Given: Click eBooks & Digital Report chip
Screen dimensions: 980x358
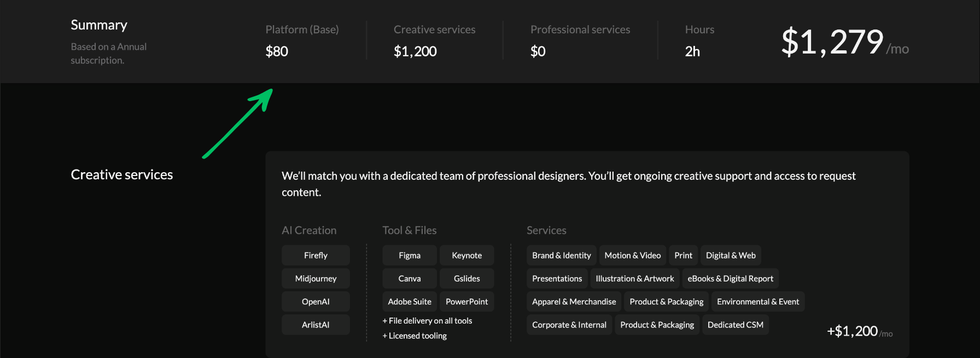Looking at the screenshot, I should (730, 278).
